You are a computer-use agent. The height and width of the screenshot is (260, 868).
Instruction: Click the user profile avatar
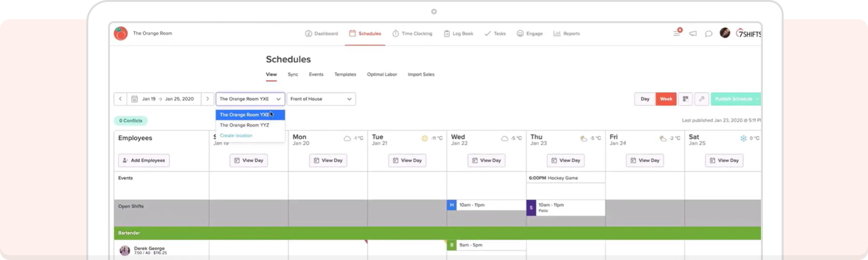(725, 33)
